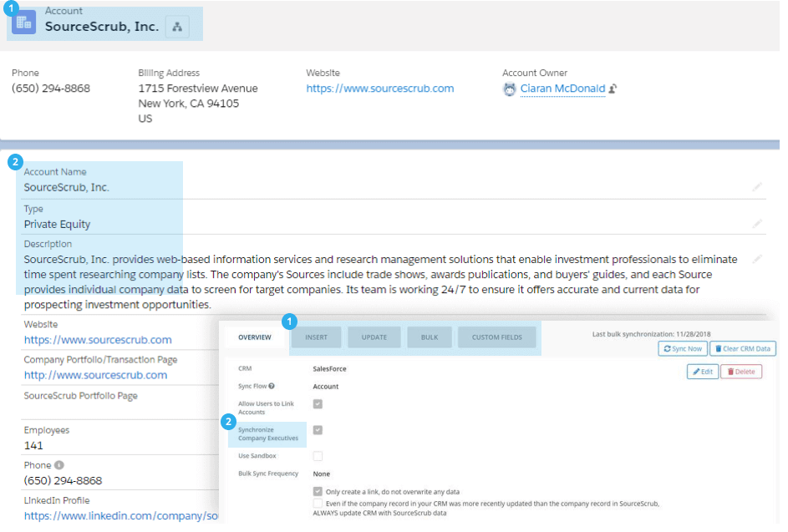Click the refresh icon on Sync Now button
788x532 pixels.
tap(669, 349)
